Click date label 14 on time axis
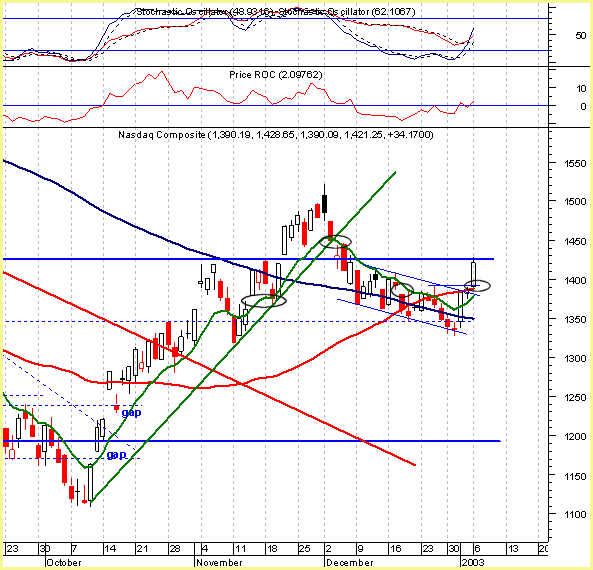This screenshot has width=593, height=570. 110,548
